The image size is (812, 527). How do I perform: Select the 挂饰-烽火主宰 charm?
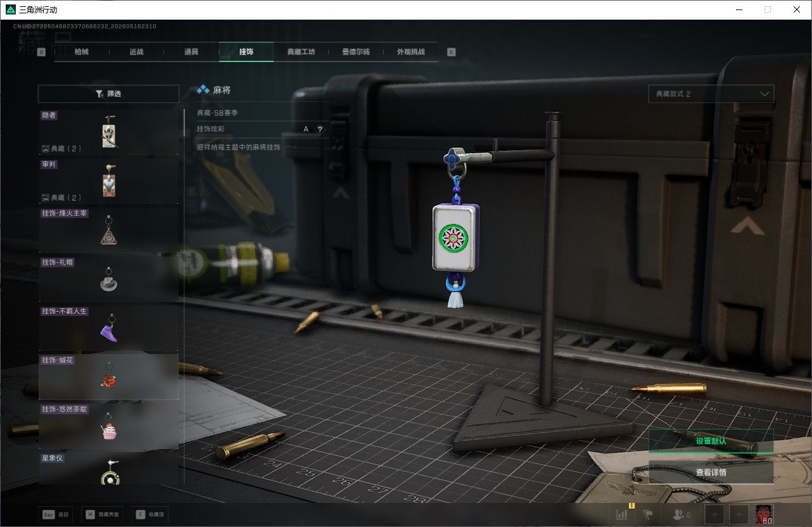point(109,230)
